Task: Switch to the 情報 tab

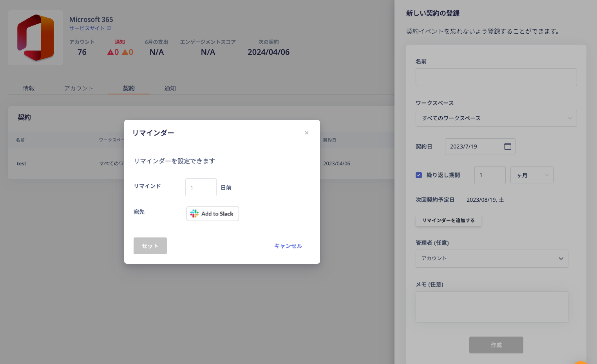Action: (29, 88)
